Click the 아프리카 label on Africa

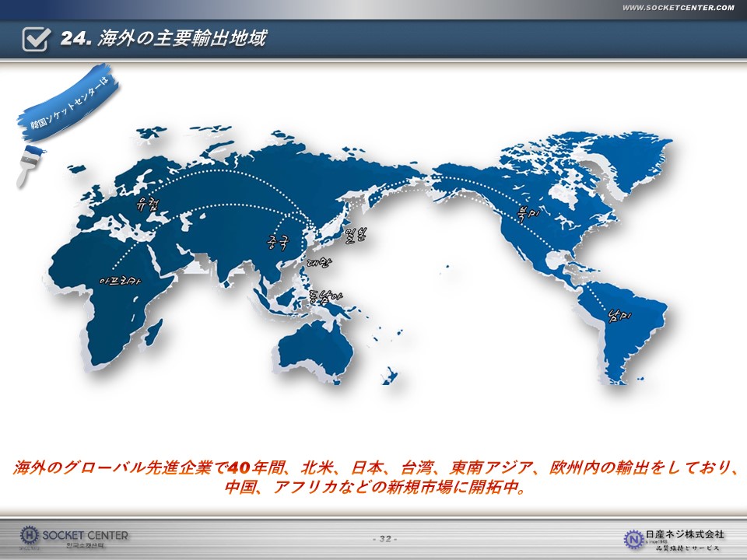[121, 278]
